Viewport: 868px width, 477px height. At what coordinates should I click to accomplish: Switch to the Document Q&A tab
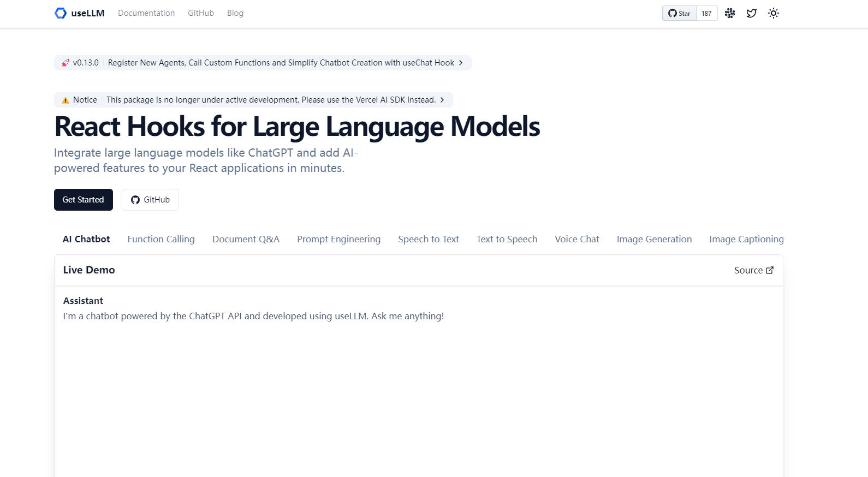coord(246,239)
